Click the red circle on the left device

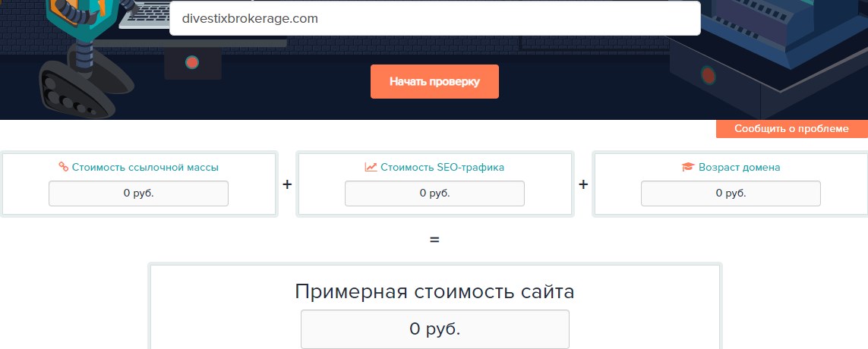[192, 62]
